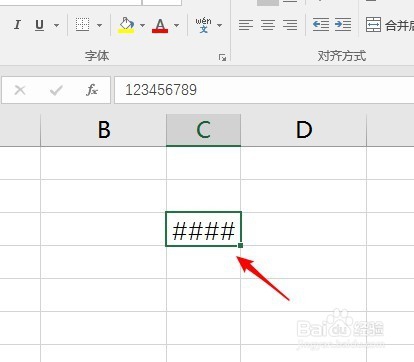Select the cell showing ####
The height and width of the screenshot is (362, 414).
203,229
